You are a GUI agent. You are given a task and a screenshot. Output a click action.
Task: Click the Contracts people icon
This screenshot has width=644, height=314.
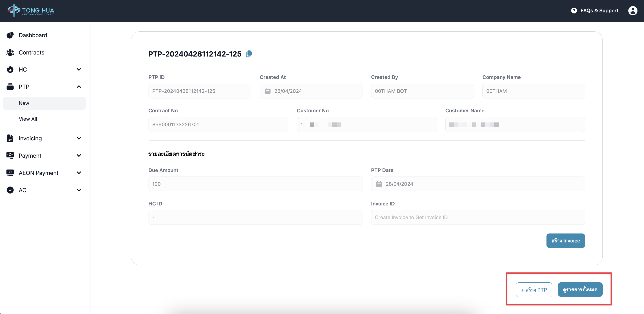pos(10,52)
